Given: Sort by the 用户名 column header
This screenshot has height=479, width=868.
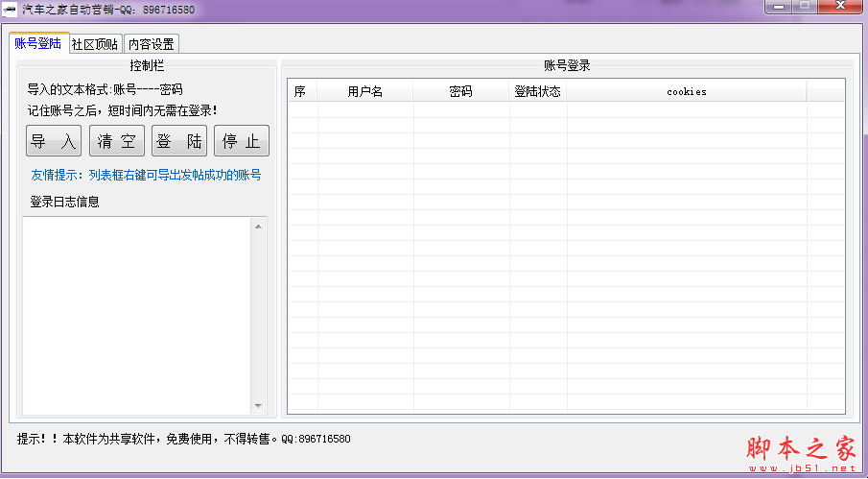Looking at the screenshot, I should click(365, 91).
